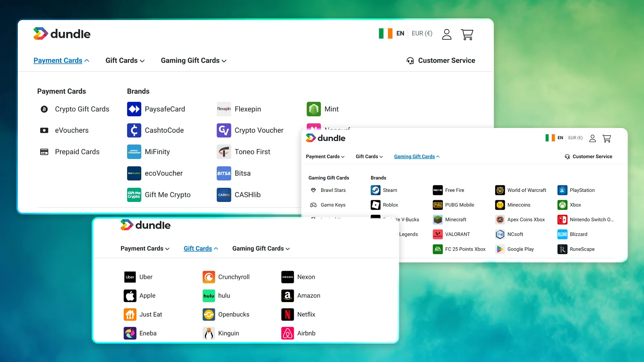Collapse Gift Cards menu in bottom window
Viewport: 644px width, 362px height.
[x=201, y=249]
